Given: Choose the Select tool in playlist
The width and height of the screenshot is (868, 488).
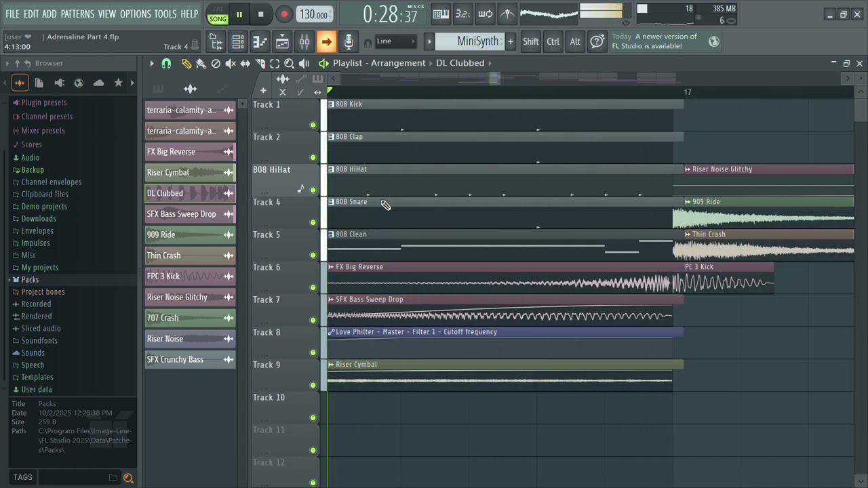Looking at the screenshot, I should (x=275, y=63).
